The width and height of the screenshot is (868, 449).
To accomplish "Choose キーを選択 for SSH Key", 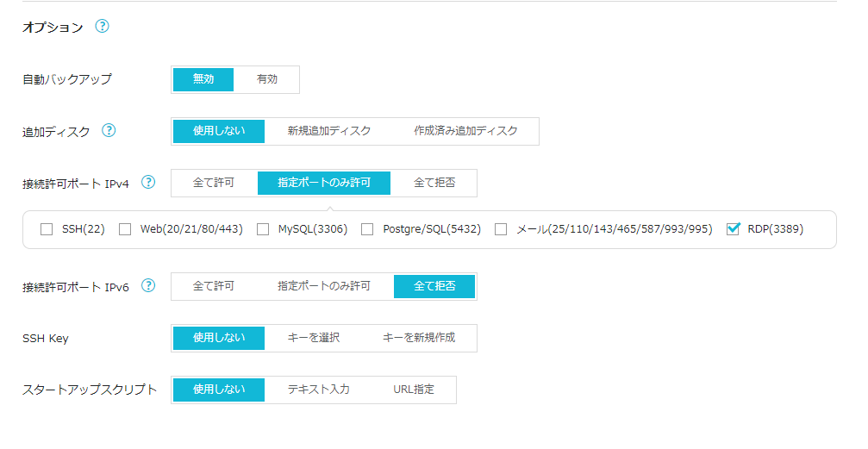I will pos(313,338).
